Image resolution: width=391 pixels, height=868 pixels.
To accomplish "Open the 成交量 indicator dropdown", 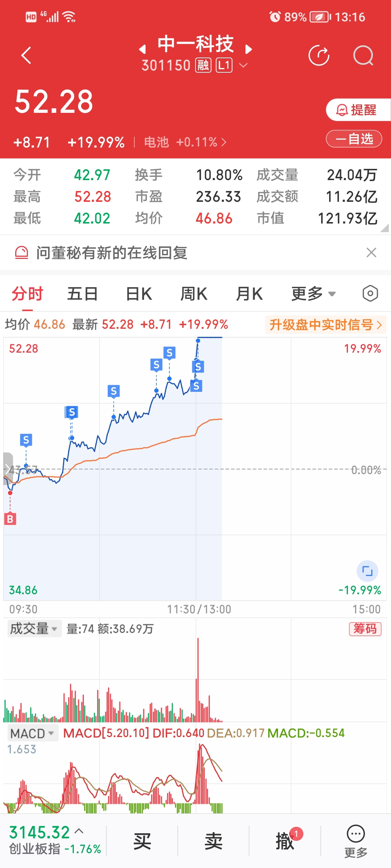I will pos(34,629).
